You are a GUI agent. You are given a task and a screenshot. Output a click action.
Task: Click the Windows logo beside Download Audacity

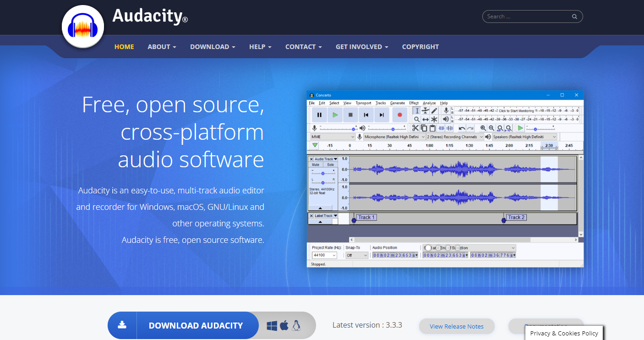(x=272, y=325)
